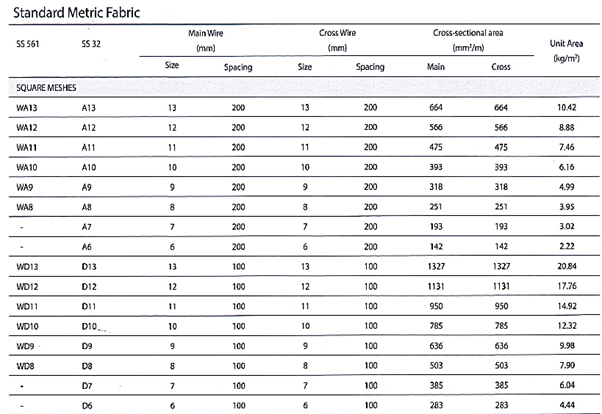
Task: Select unit area value 20.84
Action: (x=565, y=266)
